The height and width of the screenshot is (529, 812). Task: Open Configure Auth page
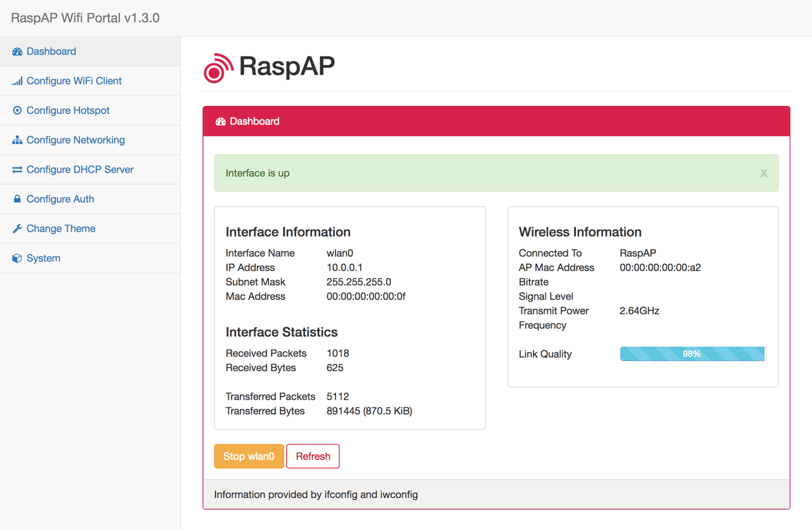click(90, 199)
